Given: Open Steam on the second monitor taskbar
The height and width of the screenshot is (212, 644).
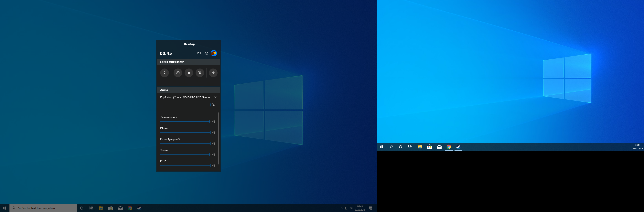Looking at the screenshot, I should [458, 147].
